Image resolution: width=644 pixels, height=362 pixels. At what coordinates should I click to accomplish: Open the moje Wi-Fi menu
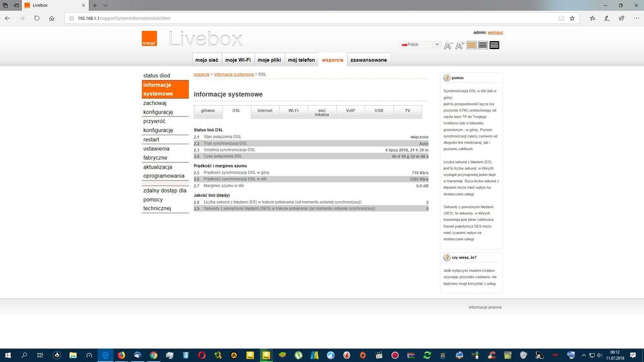(x=238, y=60)
